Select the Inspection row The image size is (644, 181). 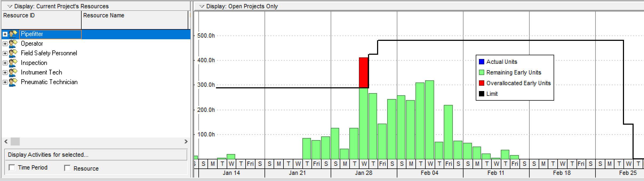point(96,63)
